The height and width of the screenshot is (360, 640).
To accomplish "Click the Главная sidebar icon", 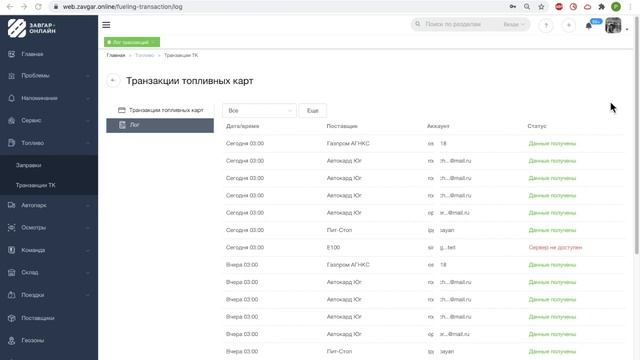I will pyautogui.click(x=11, y=54).
